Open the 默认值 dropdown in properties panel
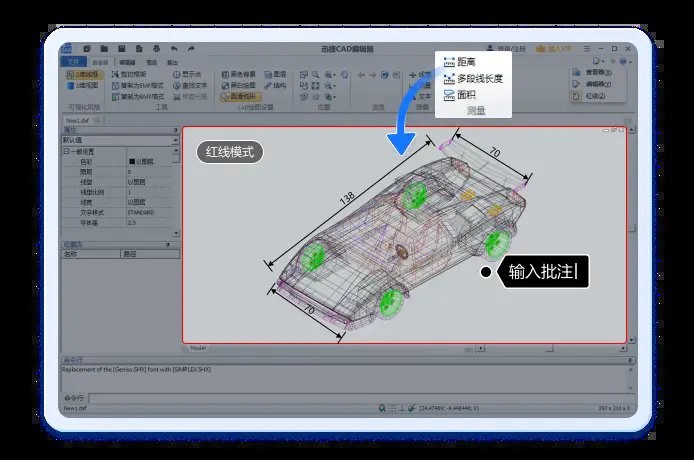This screenshot has height=460, width=694. pos(174,140)
